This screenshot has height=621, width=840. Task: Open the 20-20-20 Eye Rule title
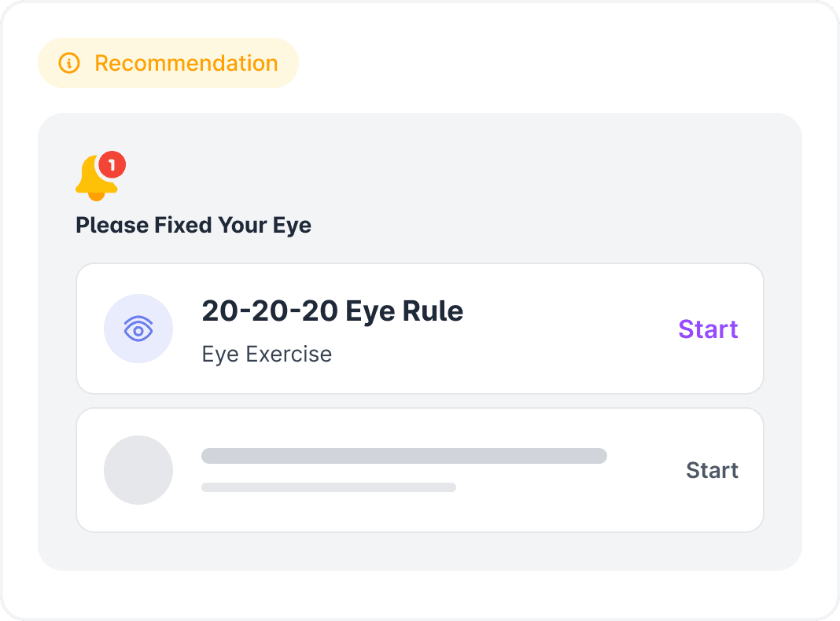[x=332, y=311]
